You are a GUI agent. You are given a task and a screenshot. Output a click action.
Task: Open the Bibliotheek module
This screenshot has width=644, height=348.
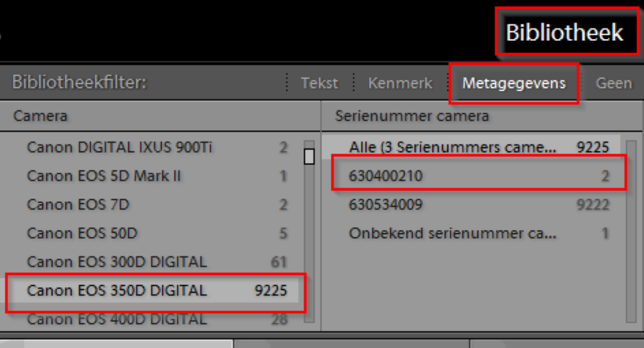(564, 32)
